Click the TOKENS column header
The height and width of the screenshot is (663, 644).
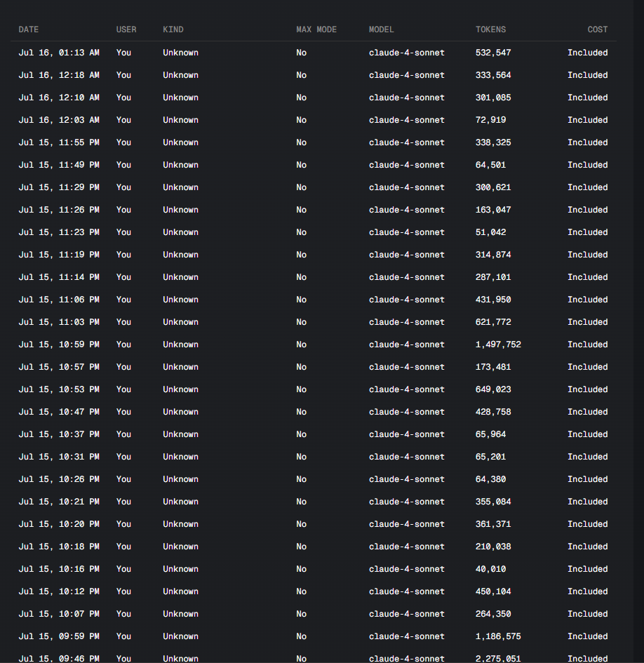pos(490,29)
